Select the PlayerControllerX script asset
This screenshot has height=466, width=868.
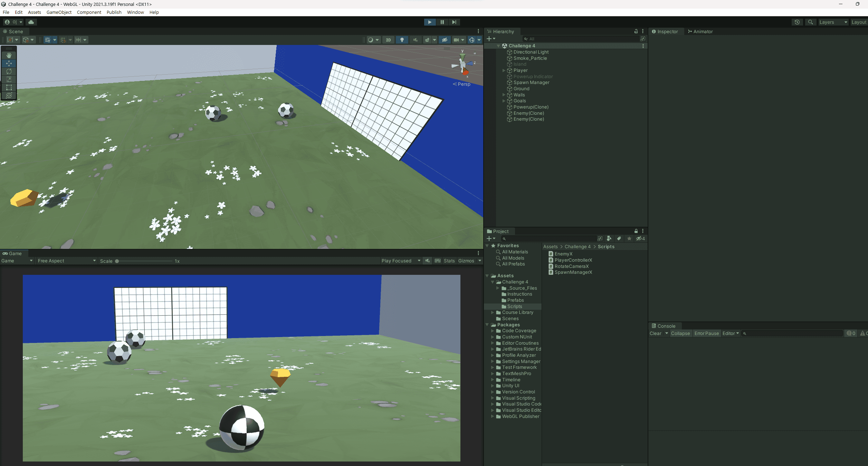(x=573, y=260)
